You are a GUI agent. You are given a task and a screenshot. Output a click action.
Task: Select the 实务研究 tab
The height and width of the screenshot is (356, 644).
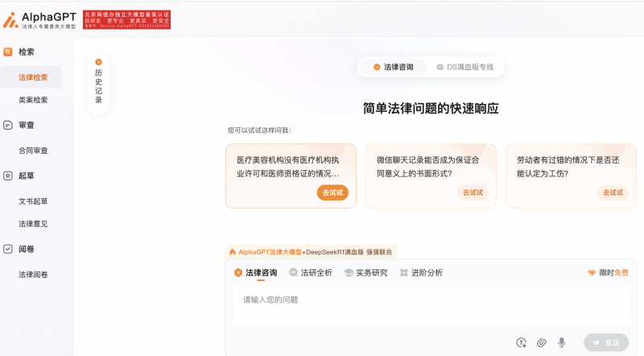(x=365, y=273)
